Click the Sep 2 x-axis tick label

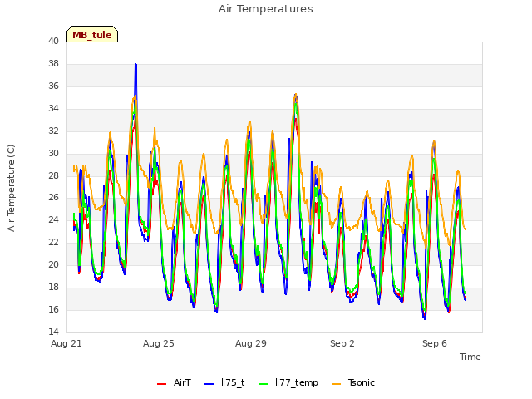(x=342, y=343)
